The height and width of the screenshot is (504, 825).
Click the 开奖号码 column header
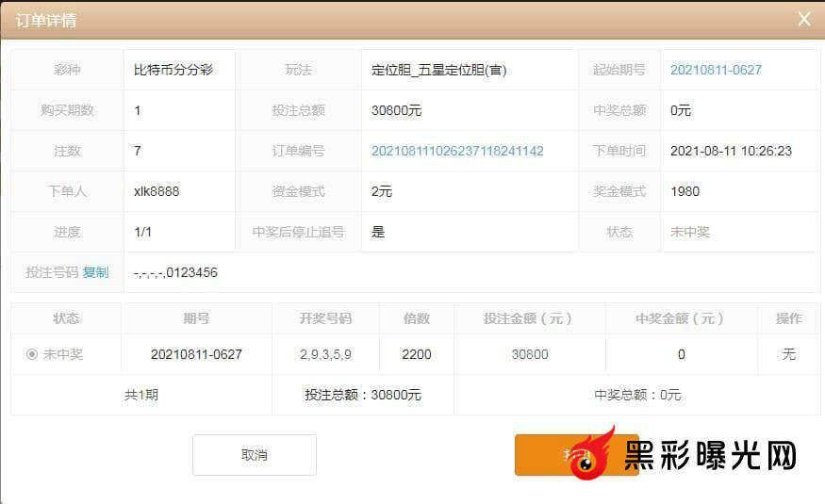coord(325,318)
